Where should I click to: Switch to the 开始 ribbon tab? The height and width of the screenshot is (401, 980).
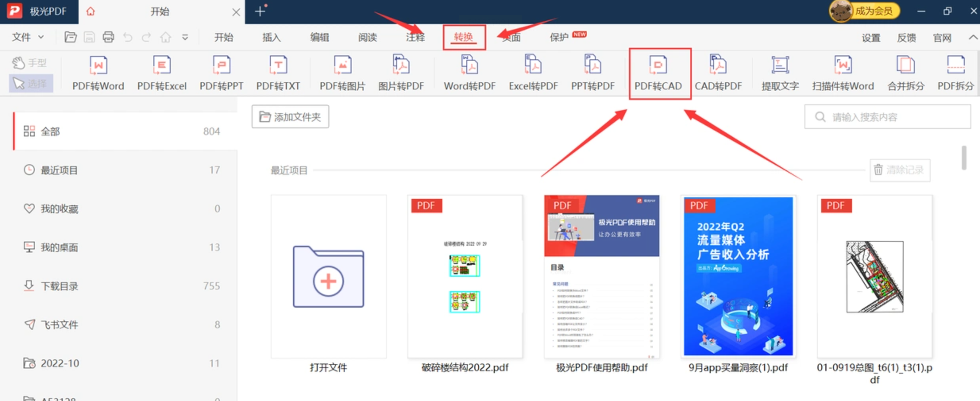click(224, 37)
